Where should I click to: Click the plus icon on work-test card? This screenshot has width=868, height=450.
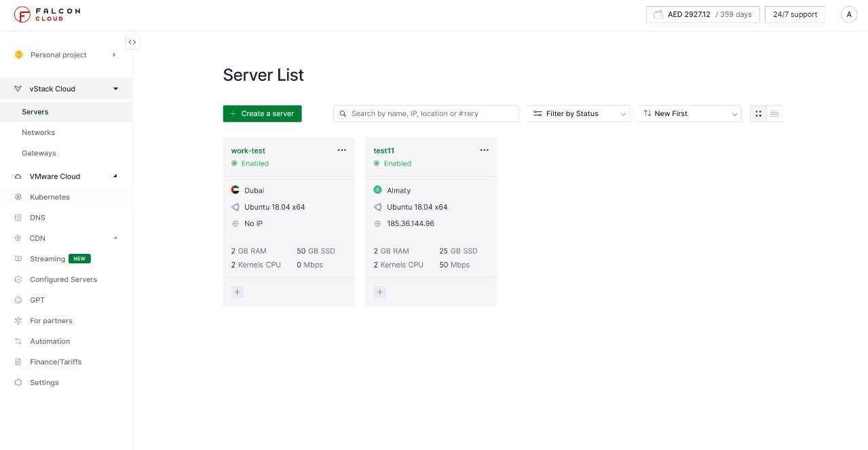[237, 292]
